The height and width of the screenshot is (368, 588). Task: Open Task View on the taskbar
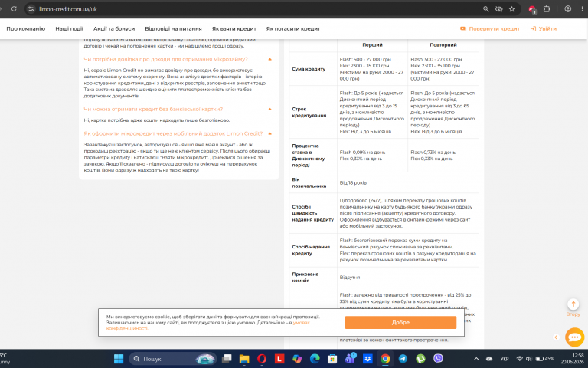tap(227, 359)
